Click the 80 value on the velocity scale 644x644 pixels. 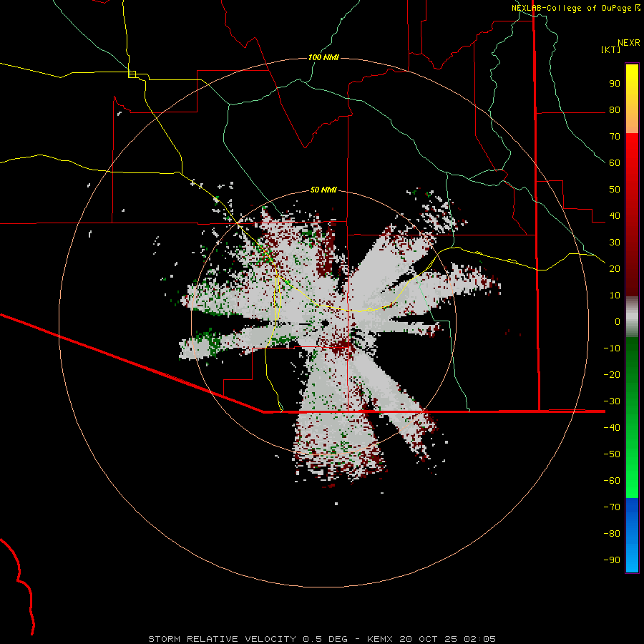click(615, 110)
